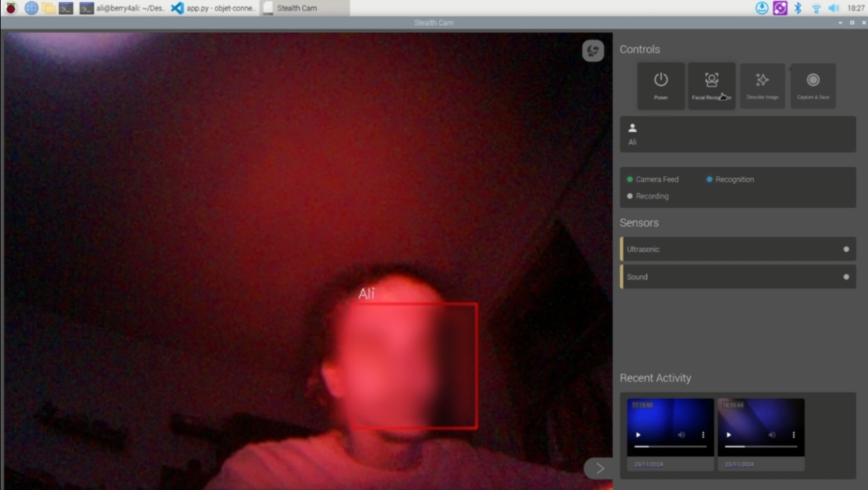Click the Ali recognized person card
The width and height of the screenshot is (868, 490).
(737, 134)
